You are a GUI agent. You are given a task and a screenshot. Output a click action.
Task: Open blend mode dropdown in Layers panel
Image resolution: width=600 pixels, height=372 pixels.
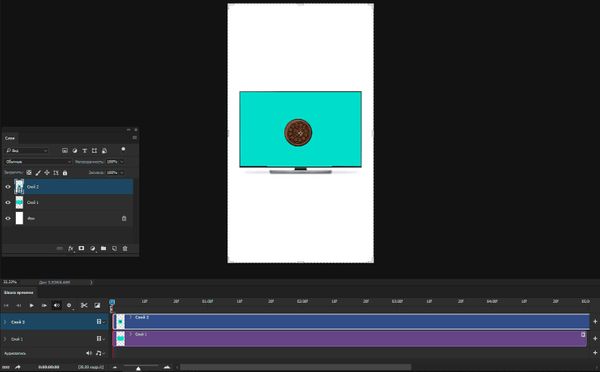(x=38, y=162)
